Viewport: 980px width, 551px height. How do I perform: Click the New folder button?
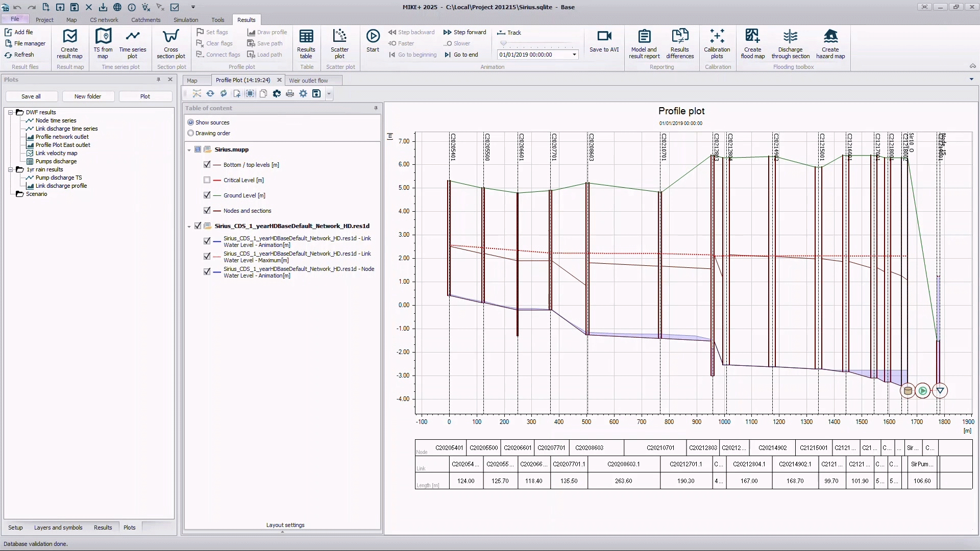[x=88, y=96]
